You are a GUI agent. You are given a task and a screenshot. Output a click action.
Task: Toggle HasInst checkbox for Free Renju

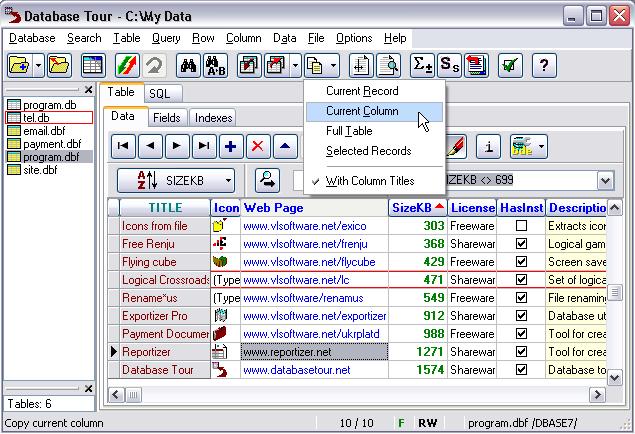[x=521, y=244]
